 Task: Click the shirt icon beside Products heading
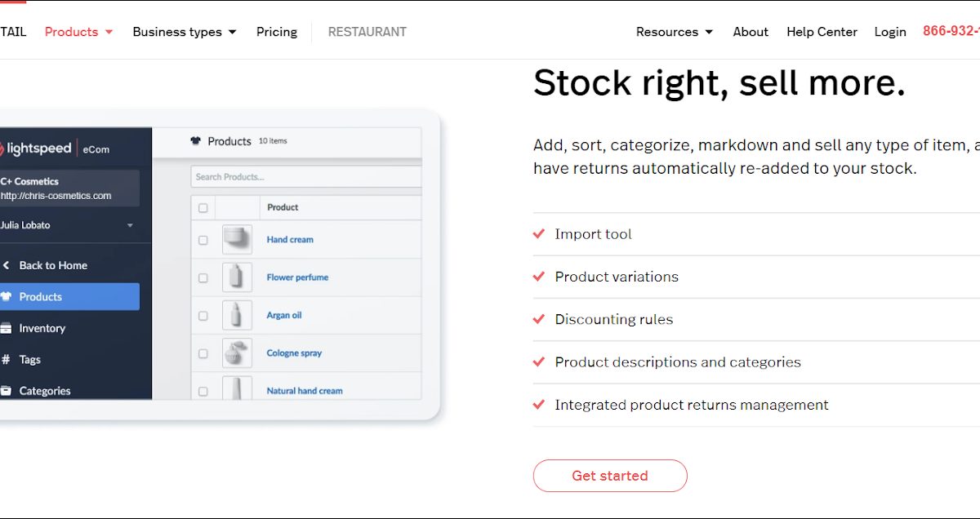coord(196,141)
